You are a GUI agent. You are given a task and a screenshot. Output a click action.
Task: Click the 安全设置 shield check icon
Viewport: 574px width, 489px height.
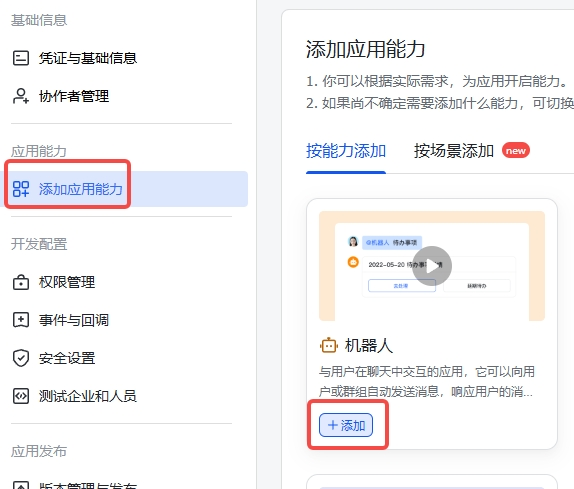21,358
